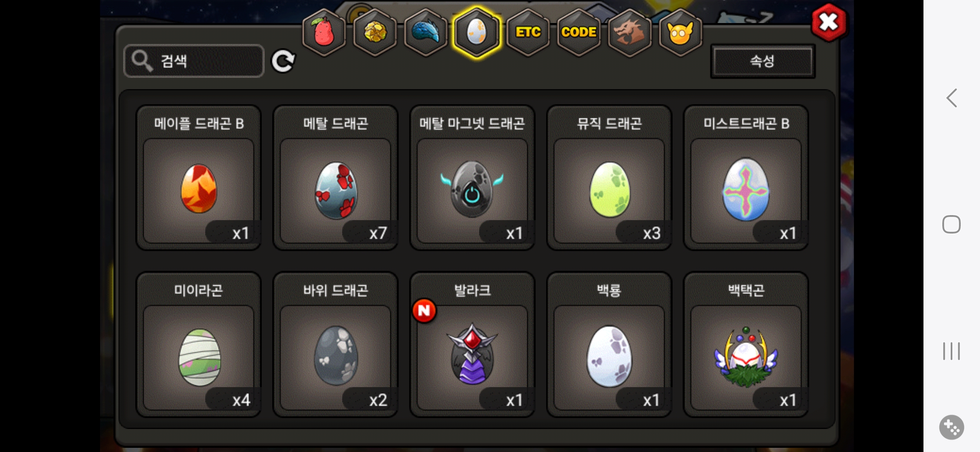Tap the Android back navigation arrow

952,98
